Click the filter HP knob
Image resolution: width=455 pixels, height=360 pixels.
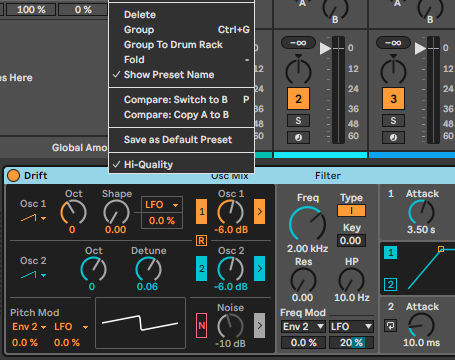click(x=351, y=280)
